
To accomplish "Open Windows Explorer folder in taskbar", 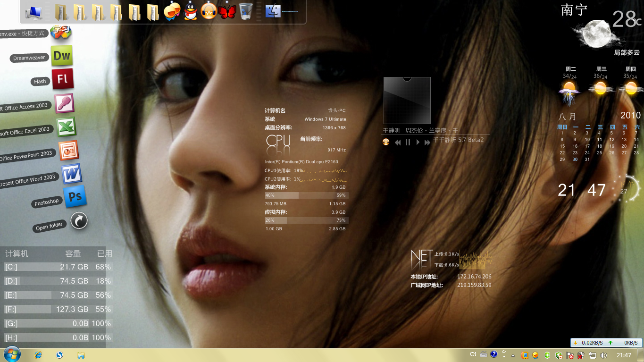I will pos(81,355).
